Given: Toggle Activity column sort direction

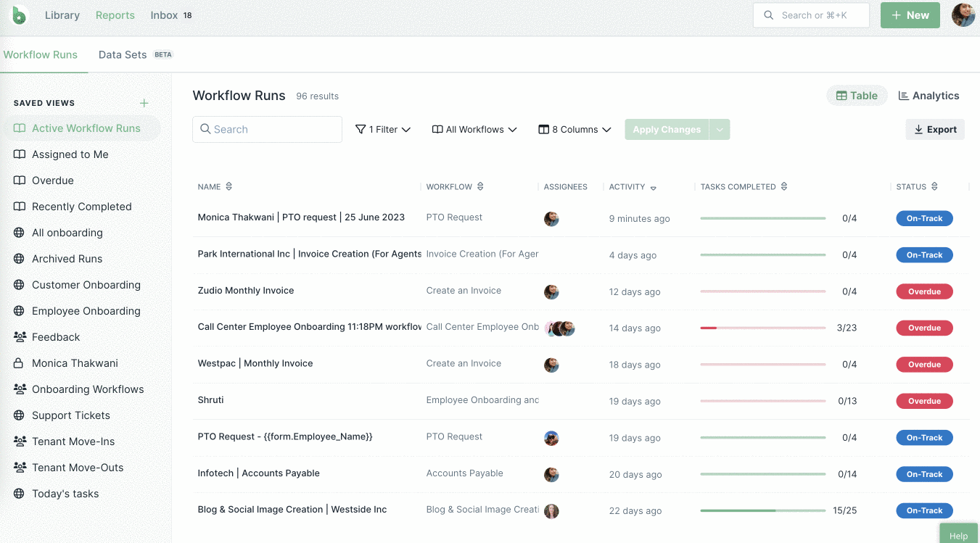Looking at the screenshot, I should [x=653, y=188].
